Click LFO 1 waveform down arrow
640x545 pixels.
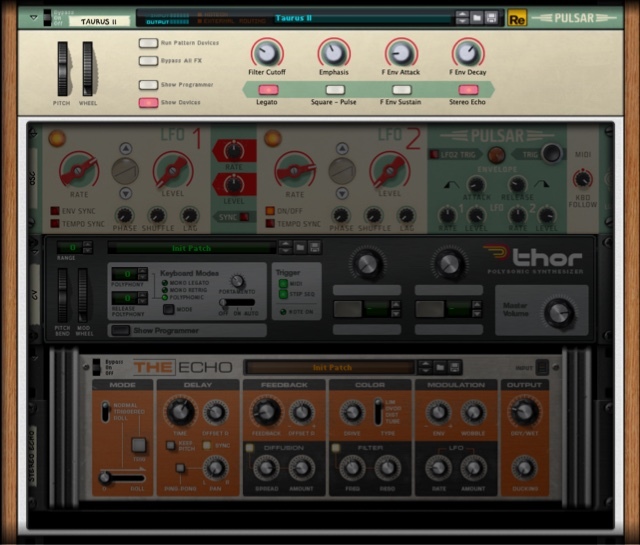(126, 193)
